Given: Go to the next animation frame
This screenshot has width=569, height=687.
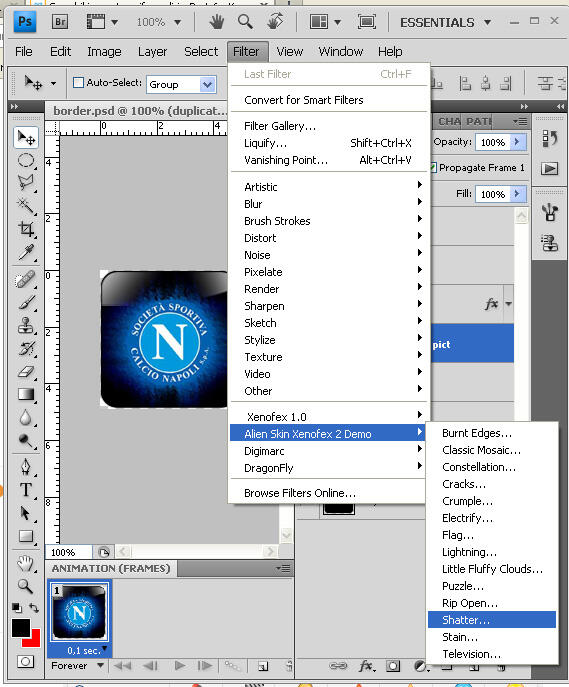Looking at the screenshot, I should coord(204,666).
